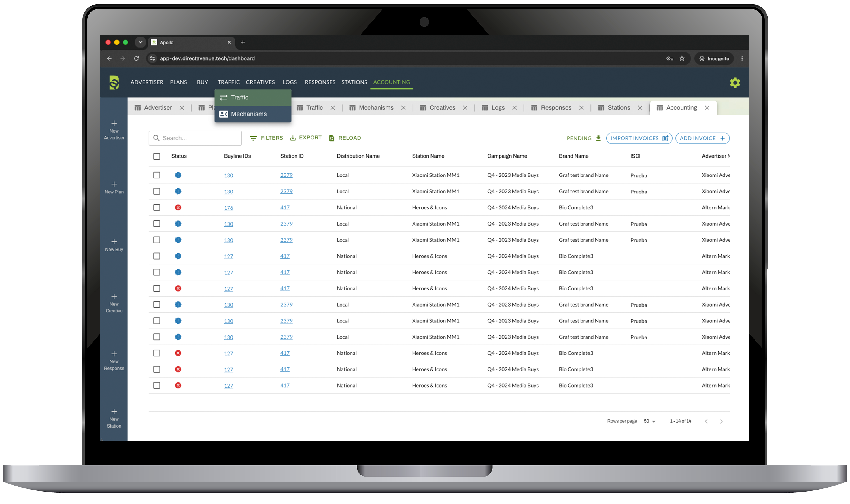Close the Logs tab
The height and width of the screenshot is (504, 850).
pyautogui.click(x=514, y=108)
